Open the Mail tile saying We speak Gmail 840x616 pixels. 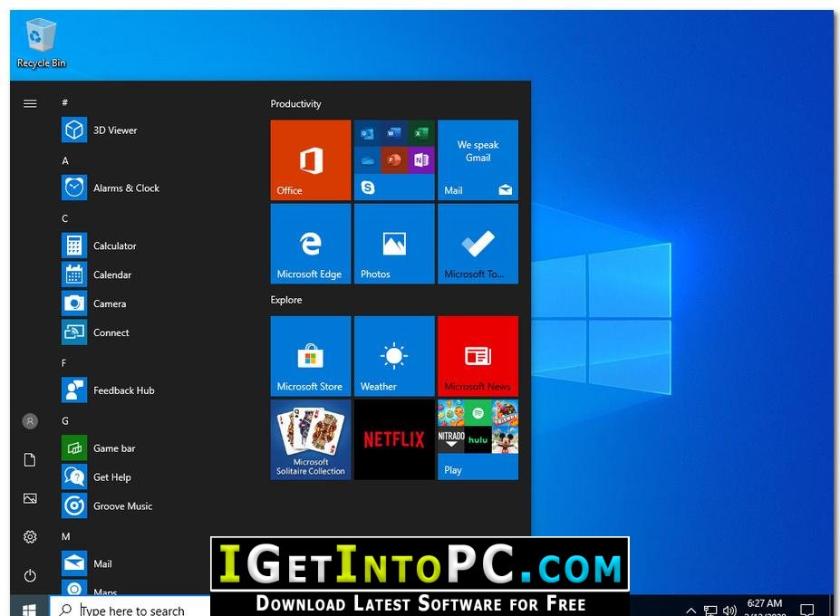(478, 159)
